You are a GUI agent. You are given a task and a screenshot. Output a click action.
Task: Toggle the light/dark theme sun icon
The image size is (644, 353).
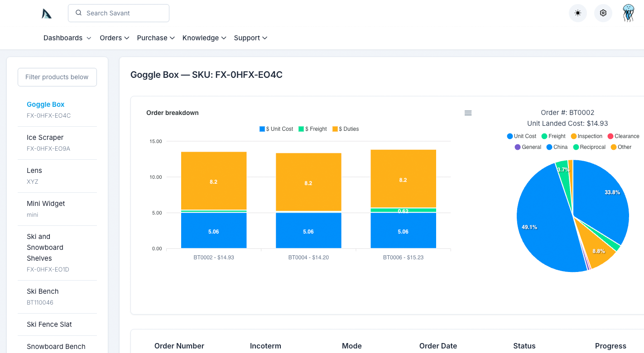pyautogui.click(x=577, y=13)
